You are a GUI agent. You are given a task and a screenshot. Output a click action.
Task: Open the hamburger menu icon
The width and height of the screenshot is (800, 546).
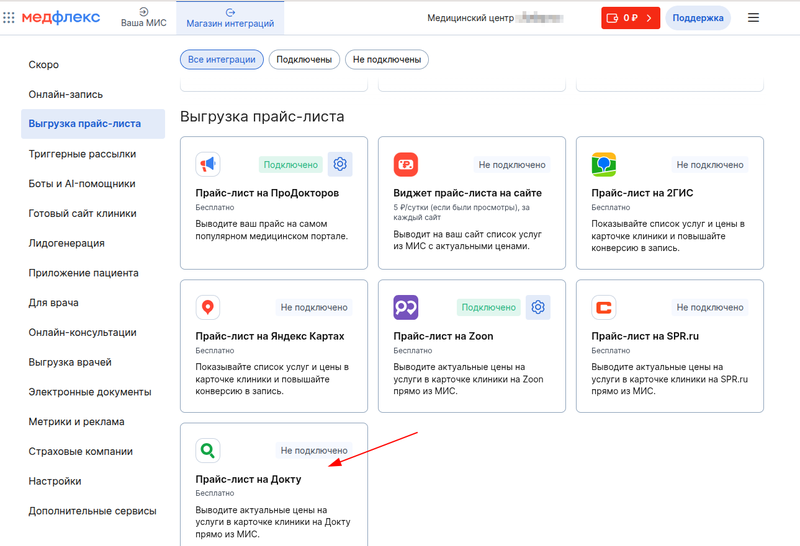[753, 18]
